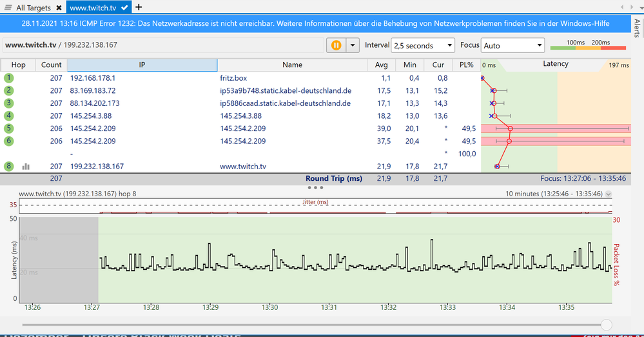
Task: Click IP 88.134.202.173
Action: tap(95, 103)
